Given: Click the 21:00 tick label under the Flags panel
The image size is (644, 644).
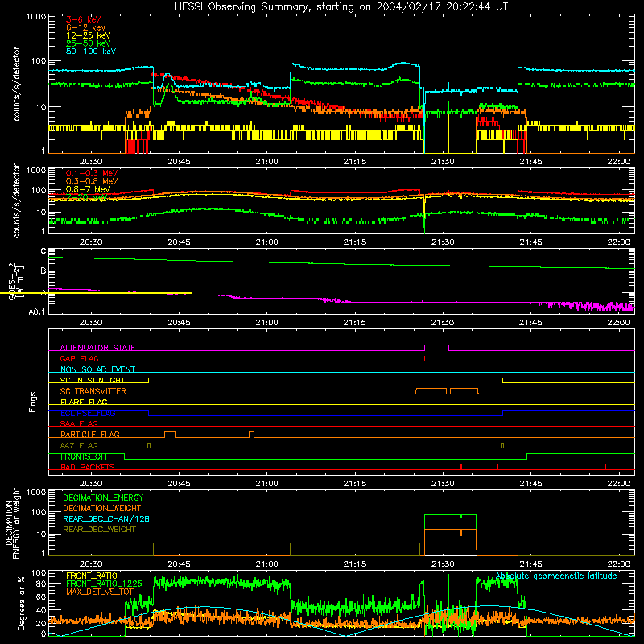Looking at the screenshot, I should (x=267, y=484).
